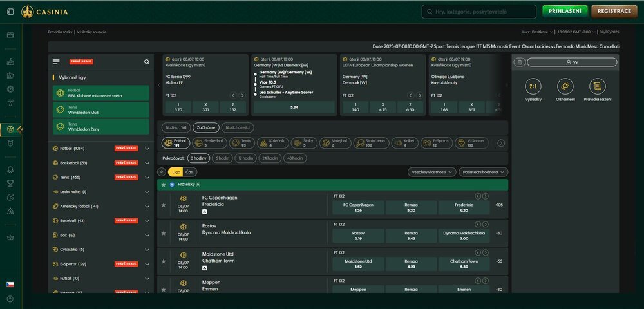Favorite the Přátelský league star

(164, 185)
